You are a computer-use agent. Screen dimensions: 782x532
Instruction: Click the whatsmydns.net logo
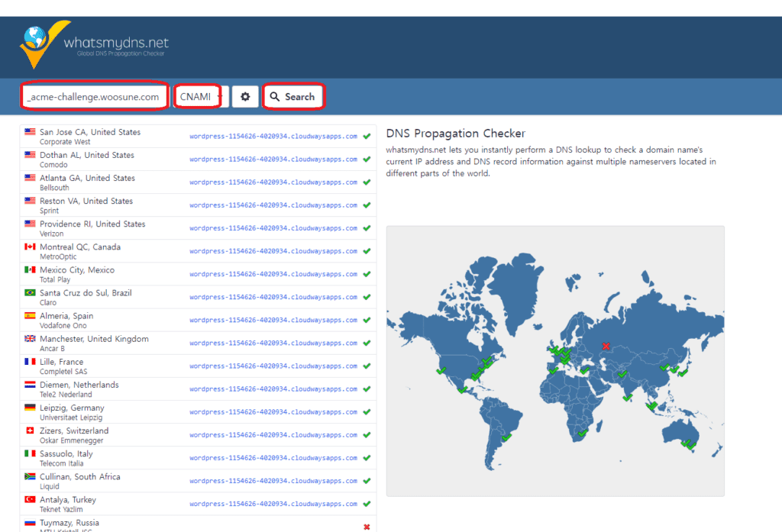pos(94,44)
